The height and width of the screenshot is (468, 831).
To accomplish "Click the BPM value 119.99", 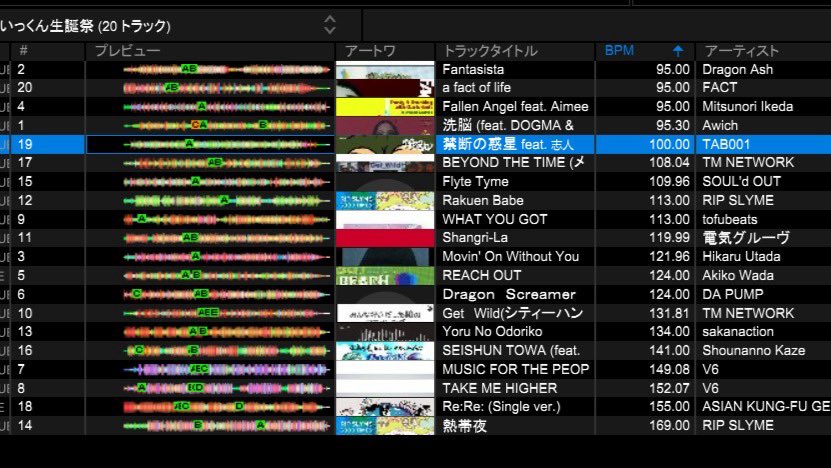I will (x=669, y=237).
